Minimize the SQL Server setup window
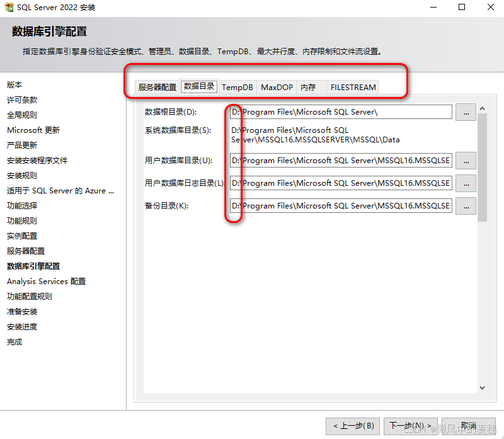Image resolution: width=504 pixels, height=439 pixels. (433, 7)
